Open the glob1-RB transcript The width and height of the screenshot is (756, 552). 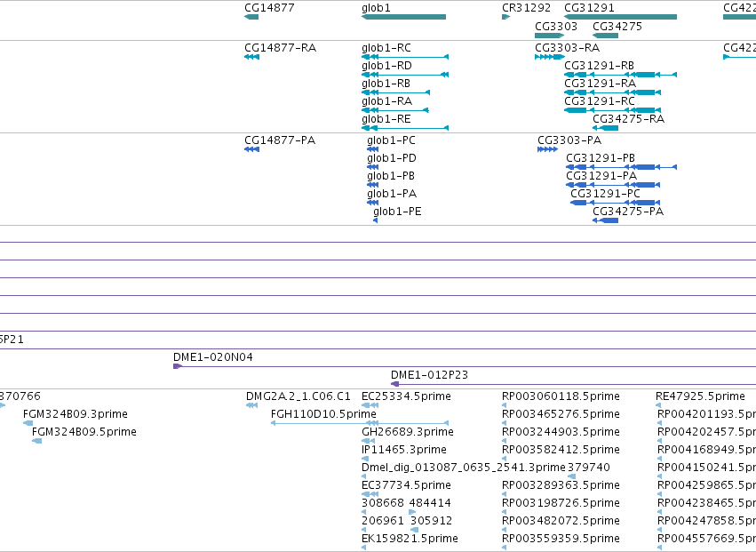click(396, 92)
